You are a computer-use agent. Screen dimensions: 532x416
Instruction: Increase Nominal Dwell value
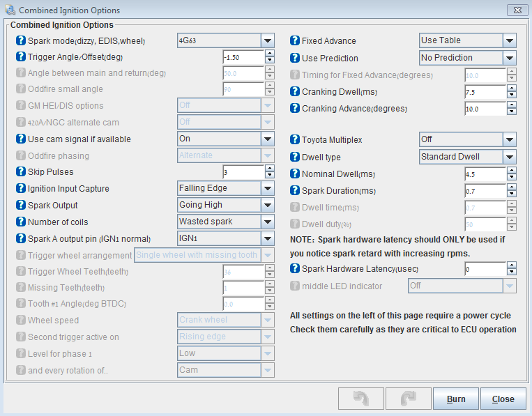(512, 171)
